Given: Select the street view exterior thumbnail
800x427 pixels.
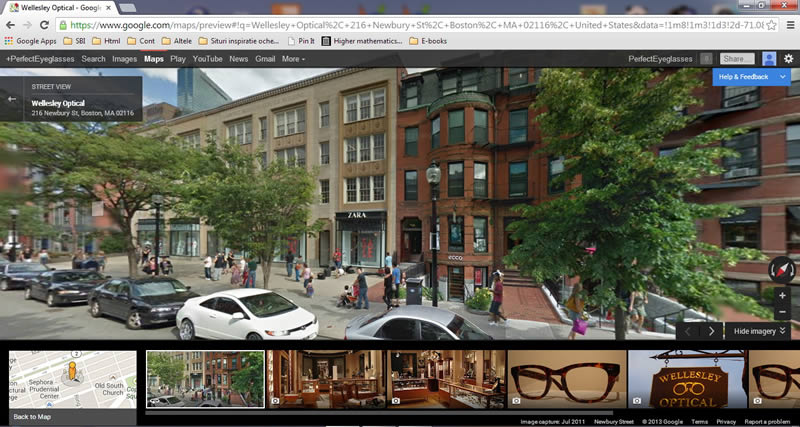Looking at the screenshot, I should click(205, 379).
